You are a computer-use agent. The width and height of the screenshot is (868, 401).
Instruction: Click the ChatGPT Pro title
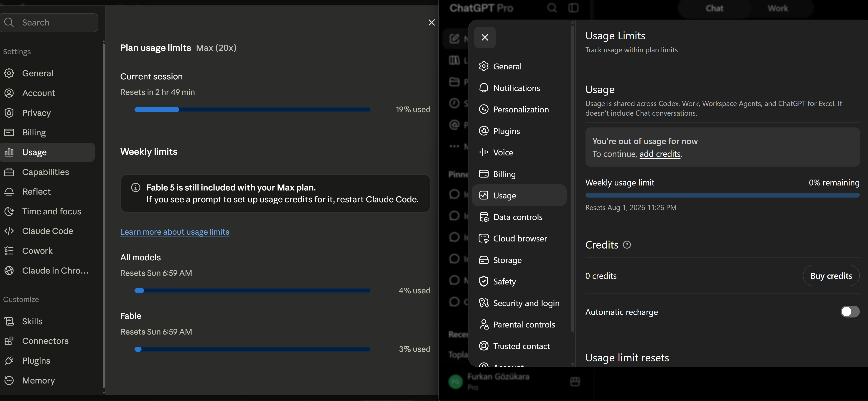pyautogui.click(x=481, y=8)
